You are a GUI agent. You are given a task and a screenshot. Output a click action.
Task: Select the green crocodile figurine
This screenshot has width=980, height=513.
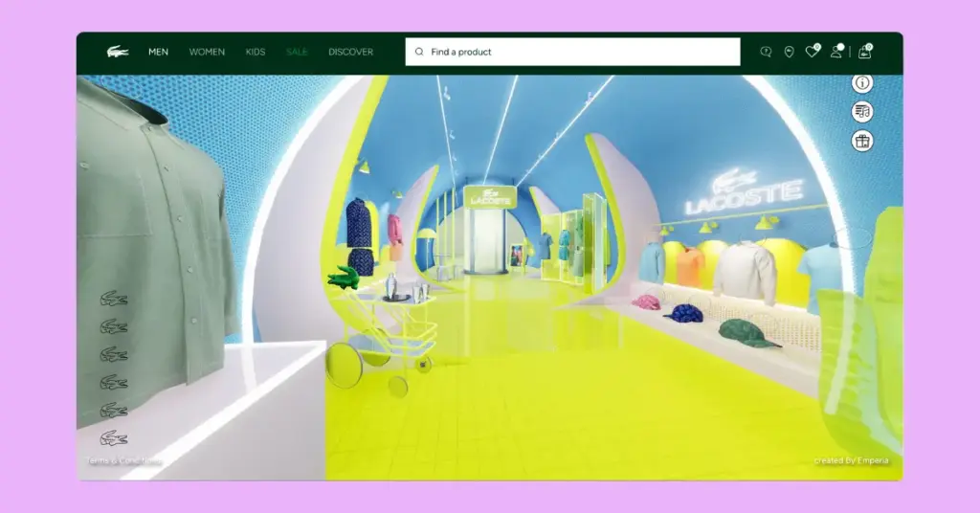(x=345, y=277)
